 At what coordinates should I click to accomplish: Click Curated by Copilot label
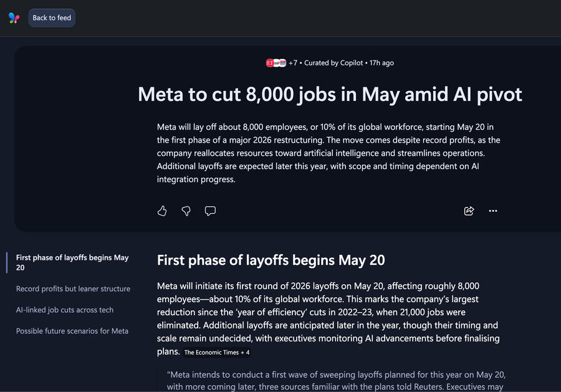pyautogui.click(x=333, y=63)
